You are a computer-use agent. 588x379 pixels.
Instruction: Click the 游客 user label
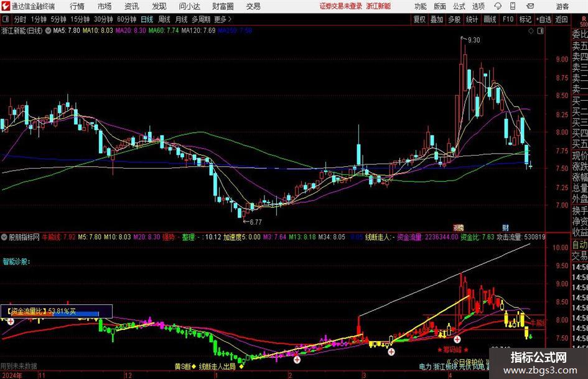point(562,6)
